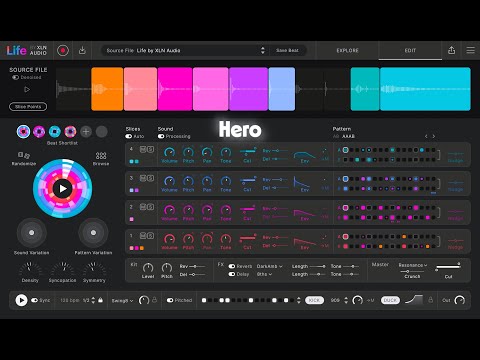This screenshot has width=480, height=360.
Task: Click the Save Beat button
Action: point(287,50)
